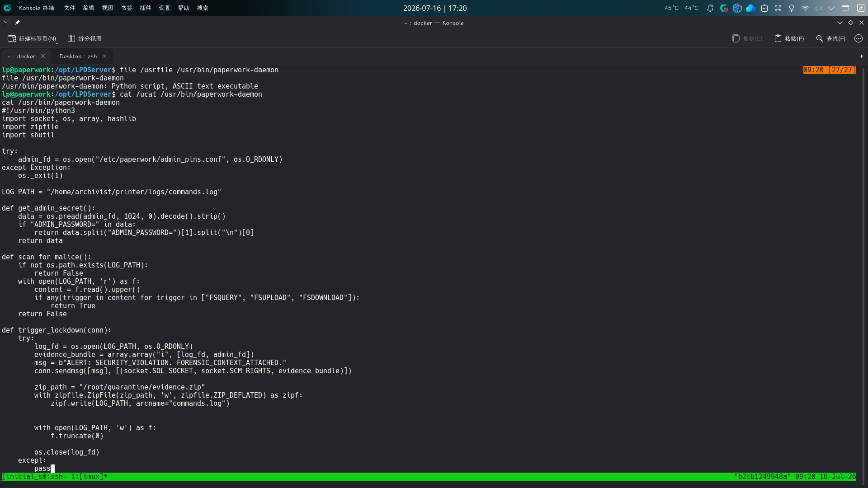Viewport: 868px width, 488px height.
Task: Open the blue cloud sync tray icon
Action: click(751, 8)
